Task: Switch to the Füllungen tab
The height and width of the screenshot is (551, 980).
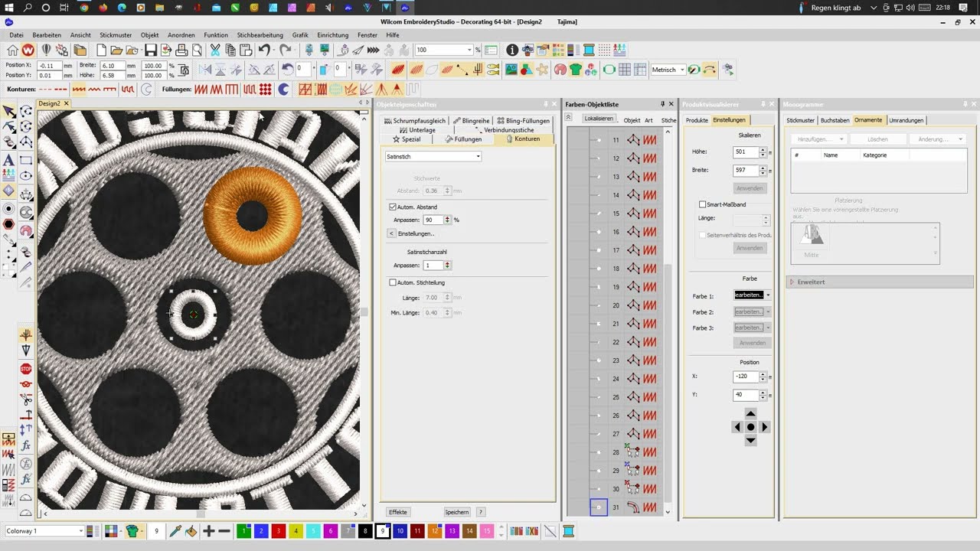Action: point(463,139)
